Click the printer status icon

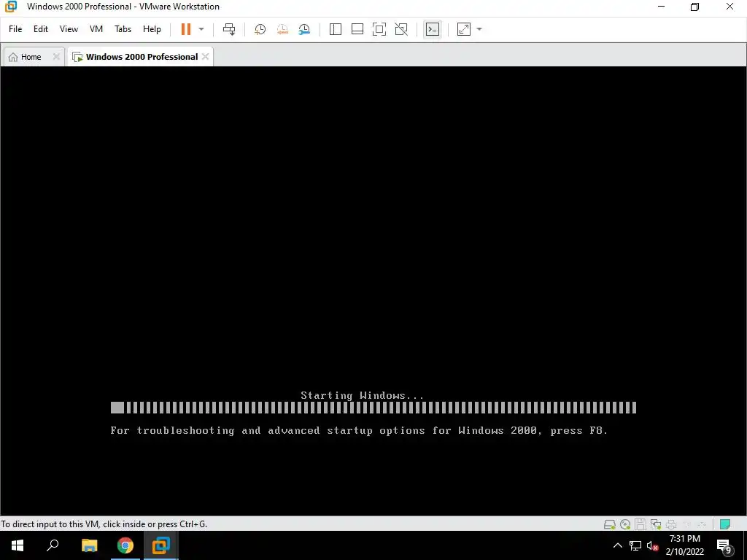tap(671, 524)
